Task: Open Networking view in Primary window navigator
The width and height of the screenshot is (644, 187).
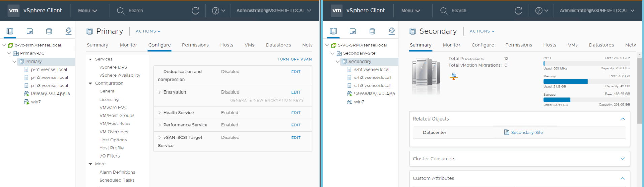Action: pyautogui.click(x=68, y=31)
